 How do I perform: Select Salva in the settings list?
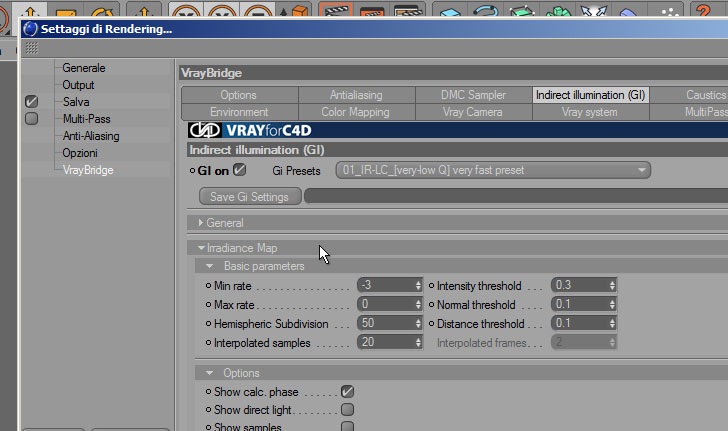(x=76, y=102)
